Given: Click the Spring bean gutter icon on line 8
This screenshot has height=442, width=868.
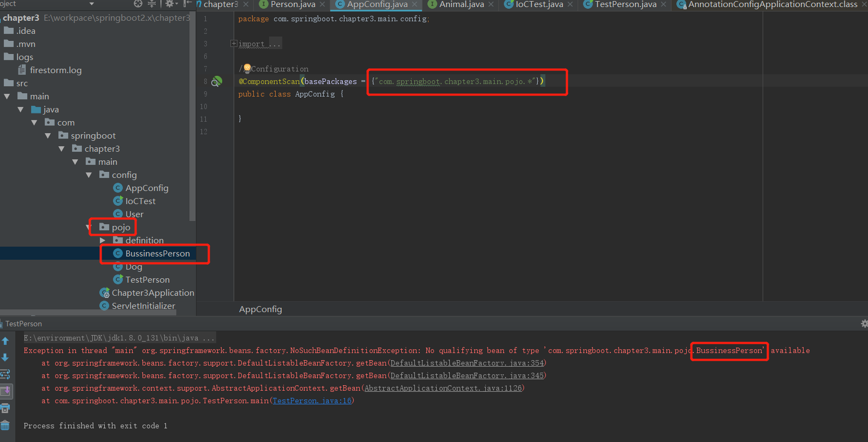Looking at the screenshot, I should point(217,81).
